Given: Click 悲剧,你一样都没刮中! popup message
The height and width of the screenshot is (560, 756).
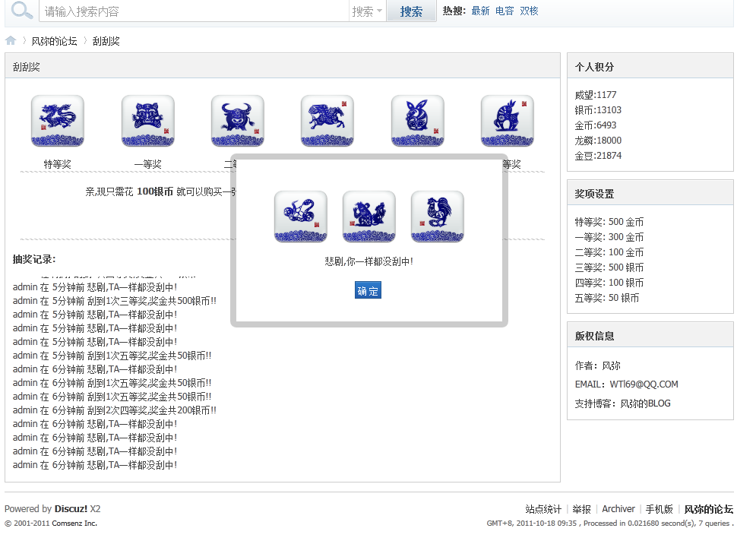Looking at the screenshot, I should (x=369, y=261).
